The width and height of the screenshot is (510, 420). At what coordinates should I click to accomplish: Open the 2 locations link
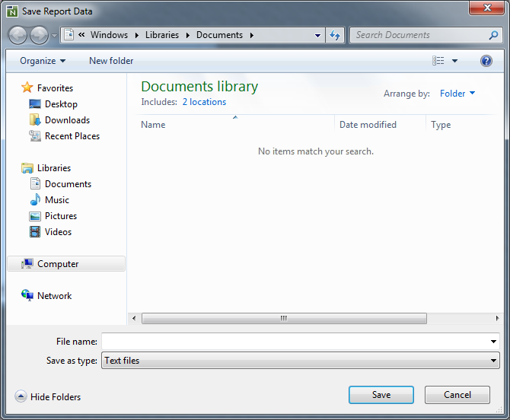point(204,102)
